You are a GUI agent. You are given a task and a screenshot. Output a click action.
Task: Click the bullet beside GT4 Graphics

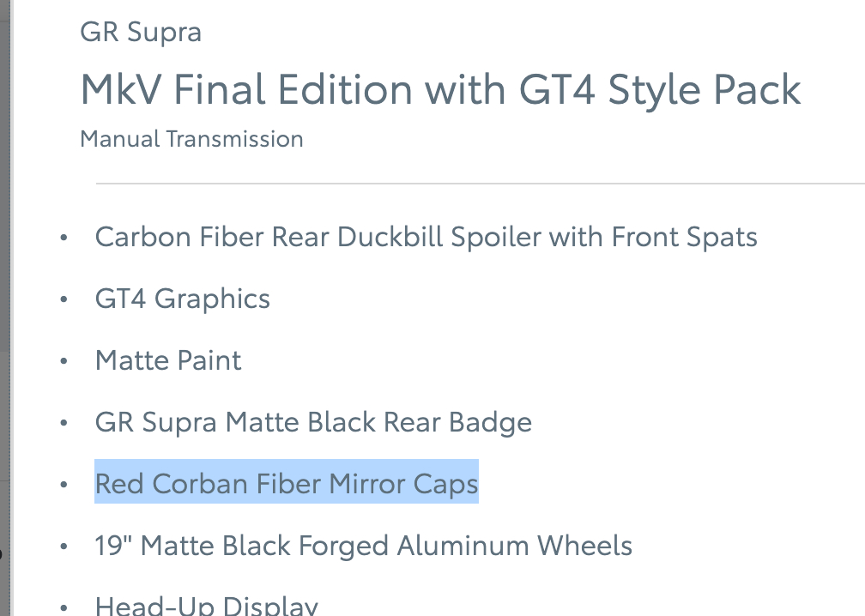(x=64, y=300)
